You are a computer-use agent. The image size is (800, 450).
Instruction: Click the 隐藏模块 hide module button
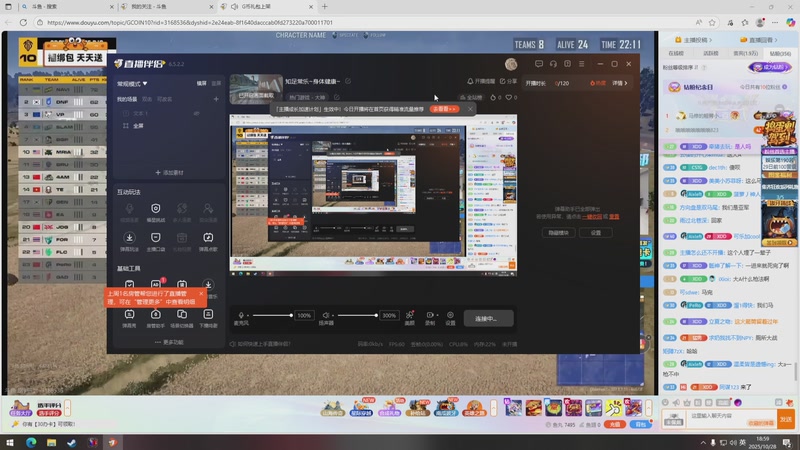[558, 233]
